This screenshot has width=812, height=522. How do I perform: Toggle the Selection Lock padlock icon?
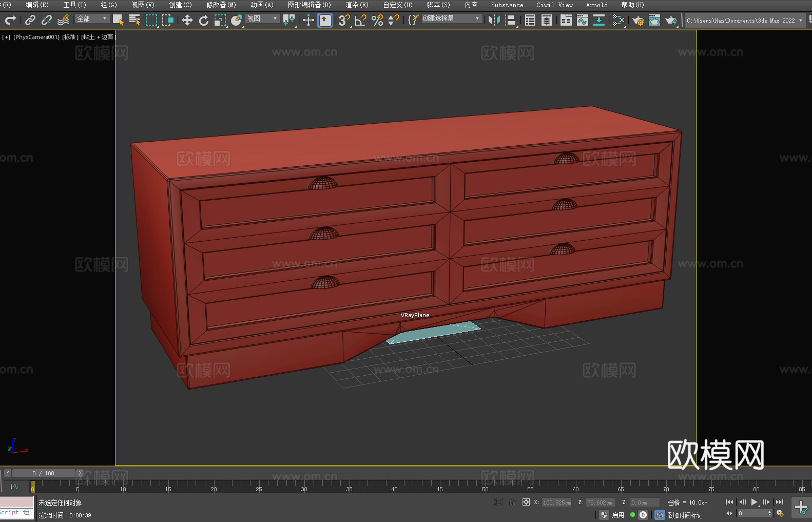click(x=512, y=502)
